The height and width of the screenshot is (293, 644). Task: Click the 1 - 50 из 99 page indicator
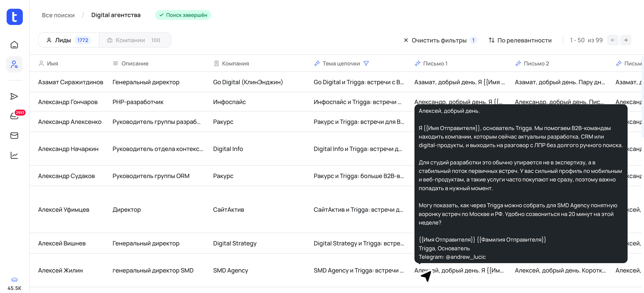[x=586, y=40]
